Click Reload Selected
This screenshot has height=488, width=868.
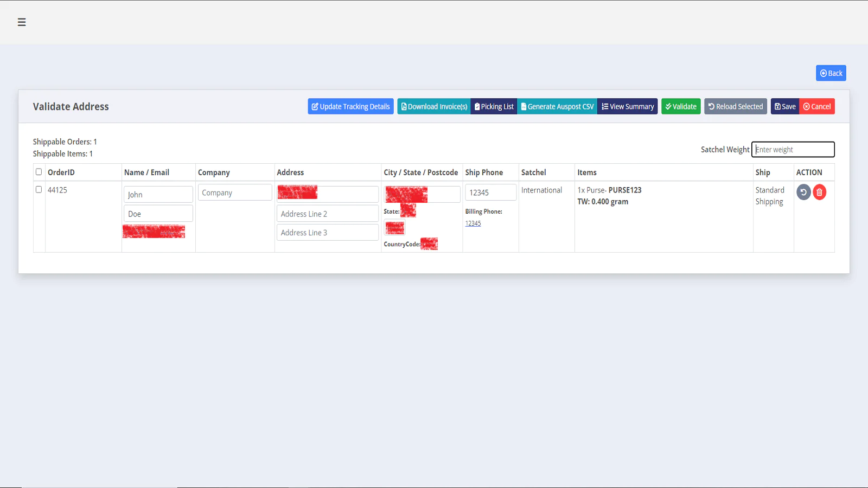(736, 106)
